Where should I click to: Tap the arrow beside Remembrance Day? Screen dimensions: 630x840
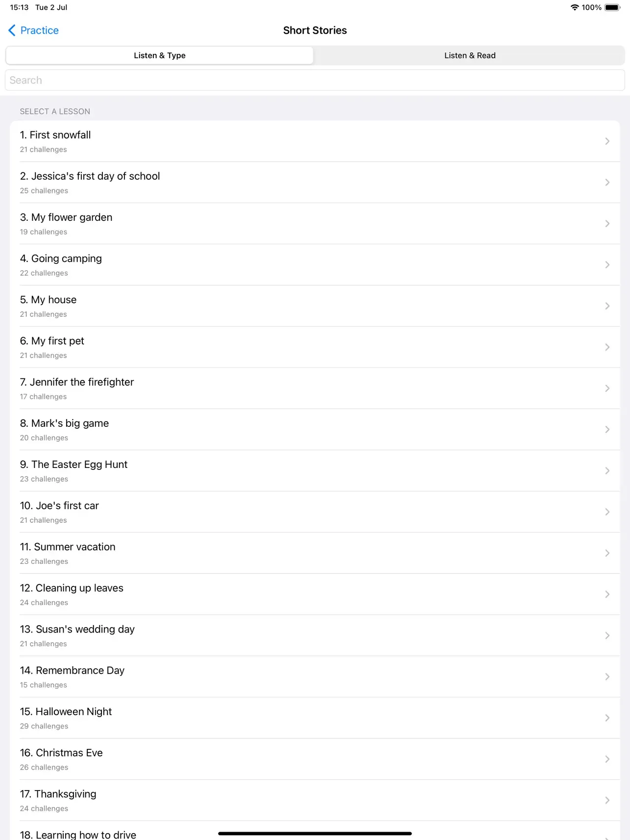click(607, 677)
